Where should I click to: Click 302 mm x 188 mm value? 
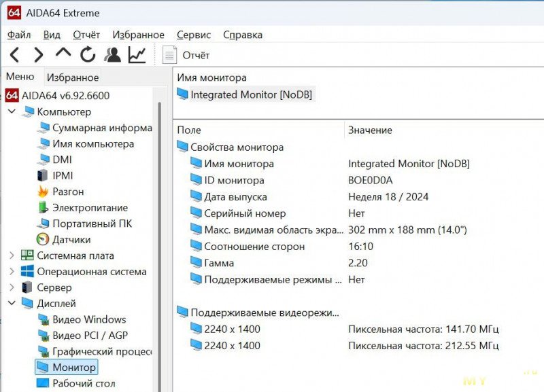pyautogui.click(x=407, y=230)
